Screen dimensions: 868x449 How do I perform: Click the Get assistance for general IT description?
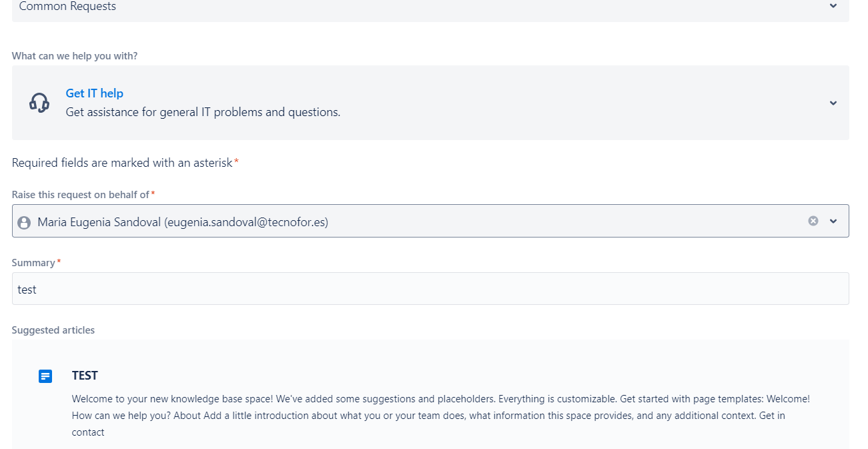[x=203, y=112]
